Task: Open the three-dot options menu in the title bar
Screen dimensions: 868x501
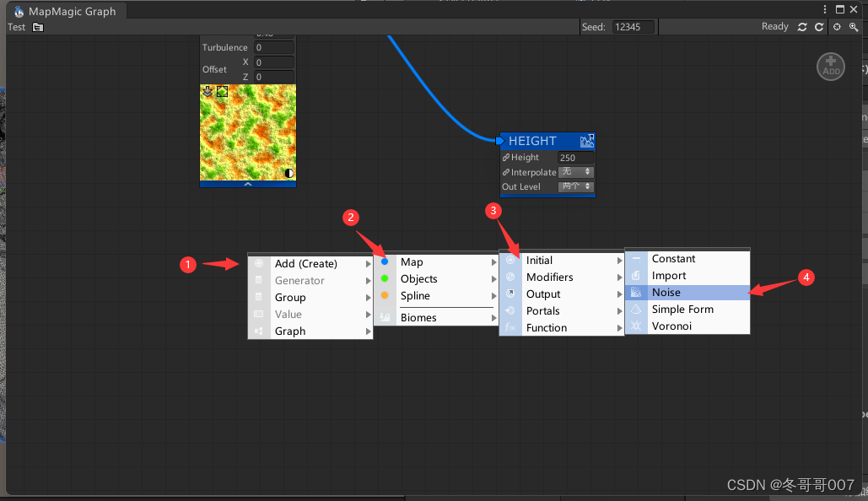Action: [824, 8]
